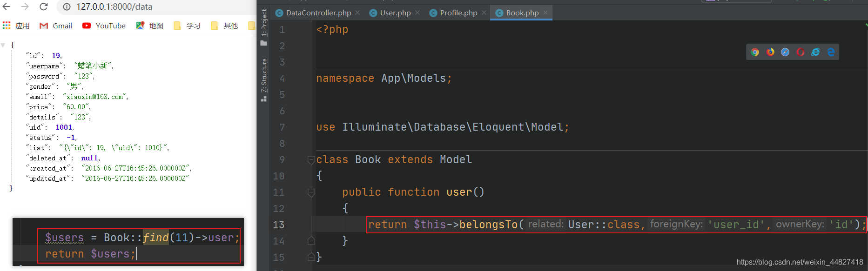868x271 pixels.
Task: Preview Book.php in Firefox
Action: pyautogui.click(x=770, y=52)
